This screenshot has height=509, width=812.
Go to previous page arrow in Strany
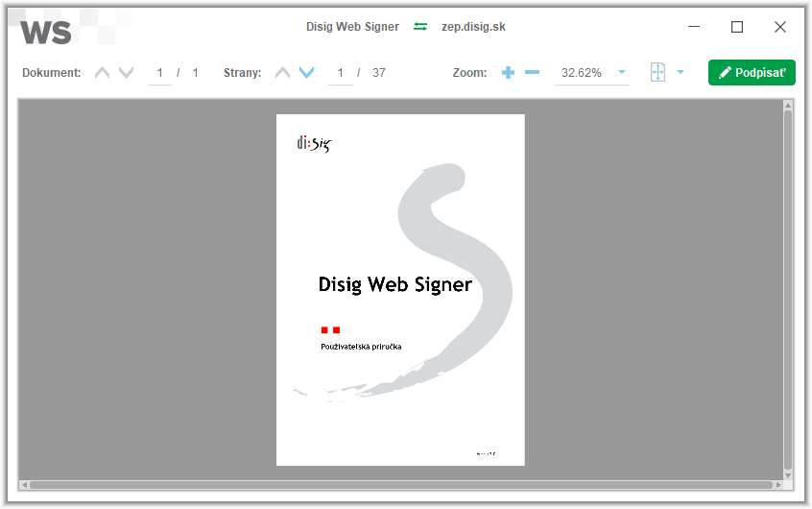(x=282, y=73)
